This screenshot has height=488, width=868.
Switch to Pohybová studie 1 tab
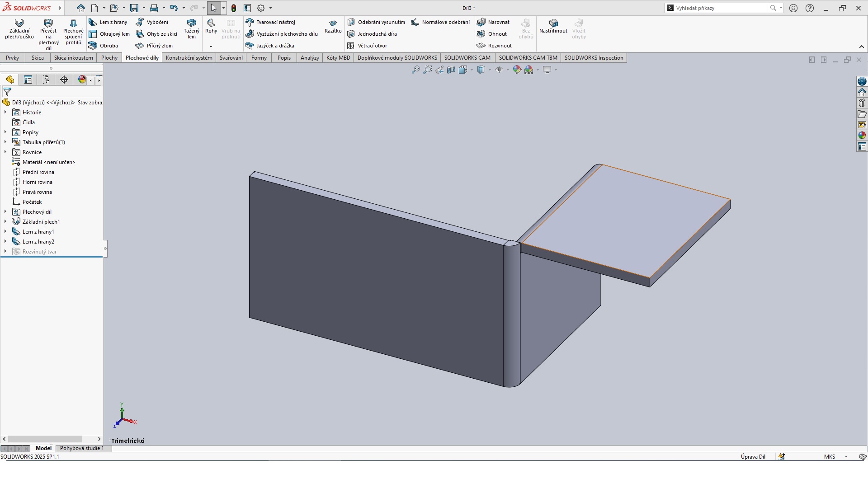pyautogui.click(x=82, y=448)
